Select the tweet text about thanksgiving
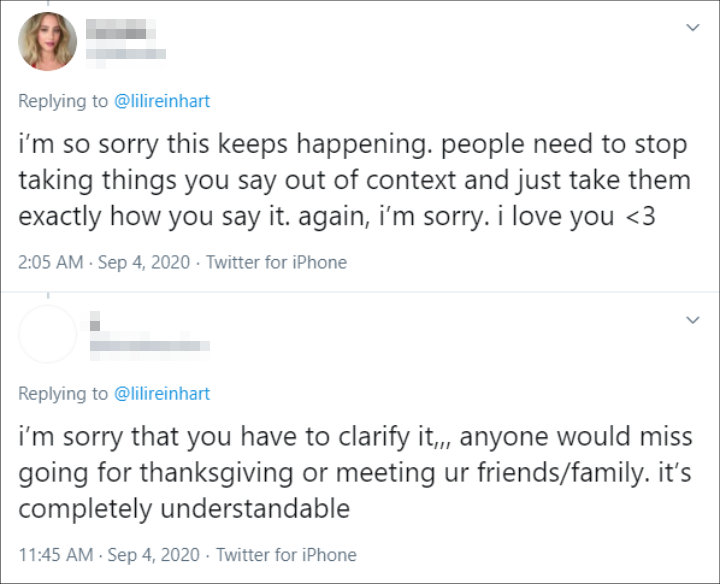 coord(355,473)
